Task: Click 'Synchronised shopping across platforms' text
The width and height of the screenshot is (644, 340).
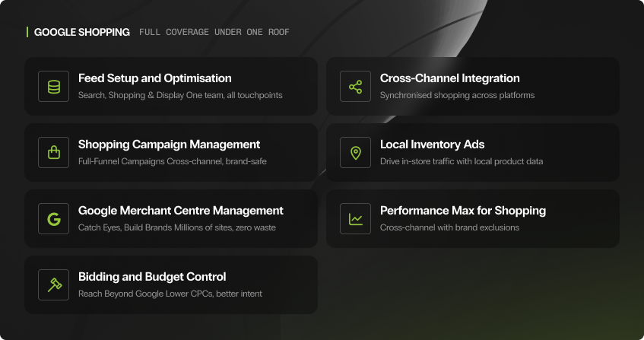Action: coord(457,95)
